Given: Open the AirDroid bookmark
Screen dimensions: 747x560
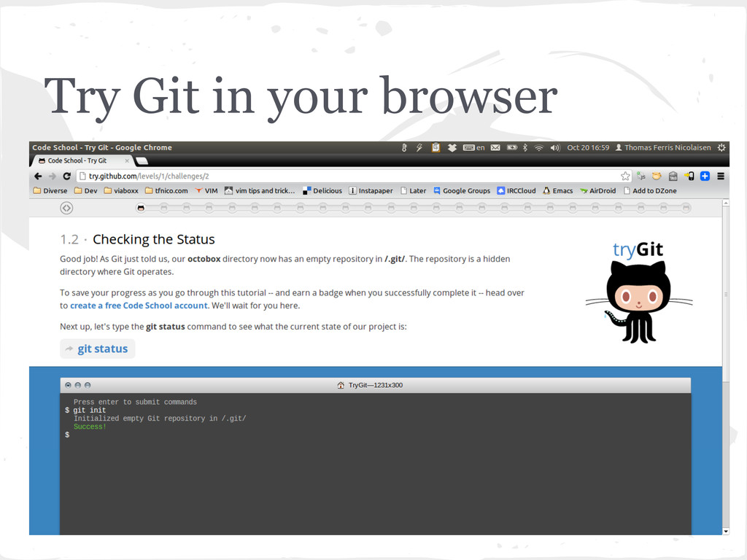Looking at the screenshot, I should click(x=598, y=191).
